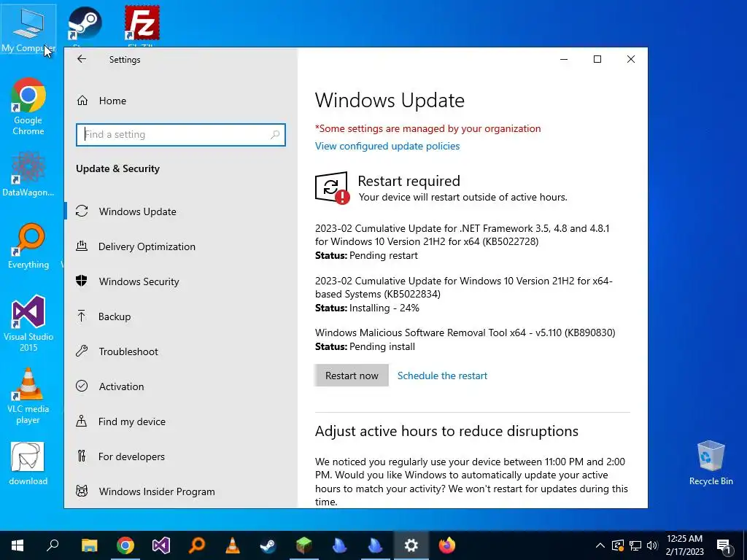Click the Windows Security shield icon
The width and height of the screenshot is (747, 560).
(82, 281)
